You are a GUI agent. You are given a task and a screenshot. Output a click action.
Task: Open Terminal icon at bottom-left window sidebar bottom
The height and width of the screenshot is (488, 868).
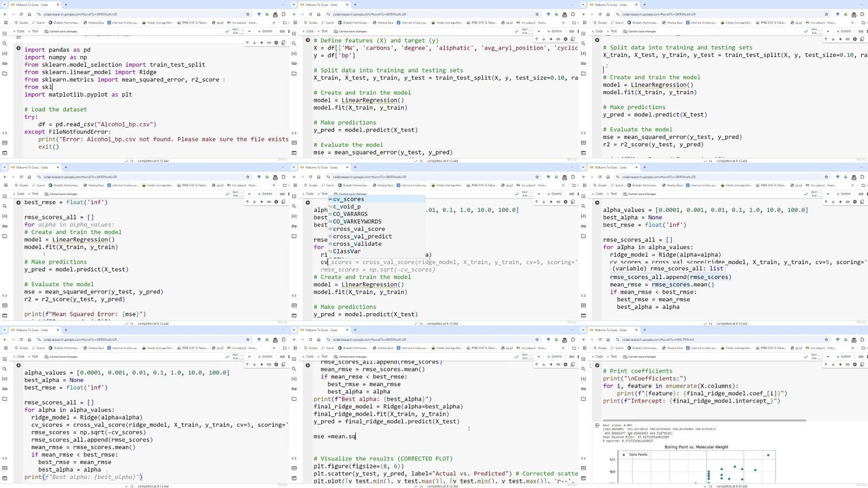[x=5, y=478]
